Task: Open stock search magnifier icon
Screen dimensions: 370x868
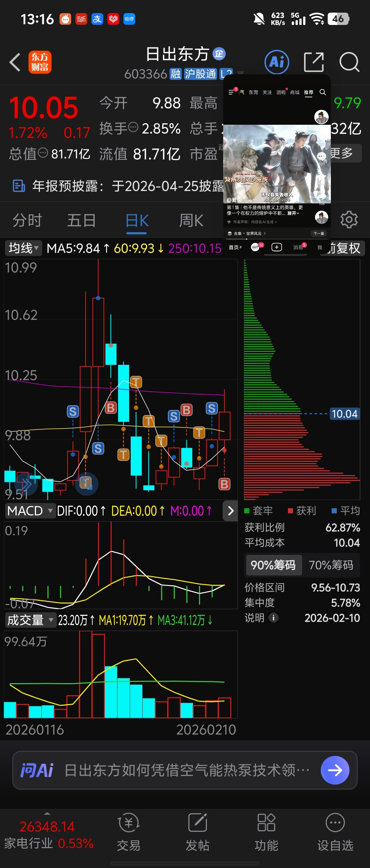Action: point(349,62)
